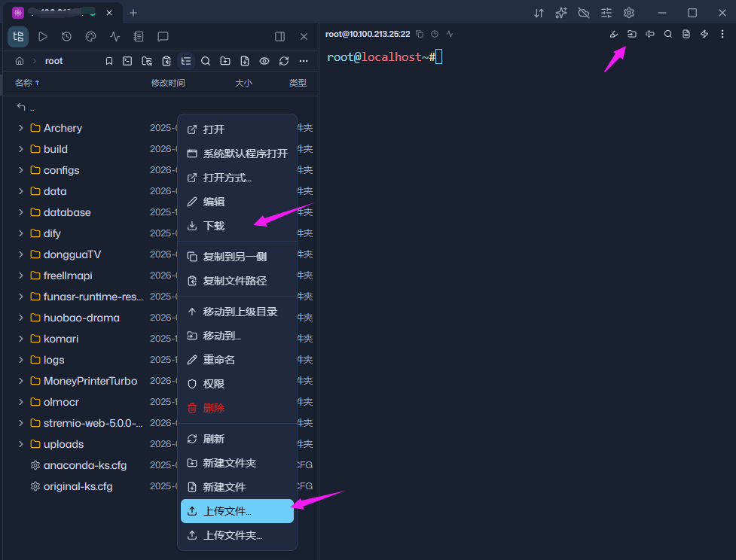Close the current session tab
736x560 pixels.
(x=109, y=13)
